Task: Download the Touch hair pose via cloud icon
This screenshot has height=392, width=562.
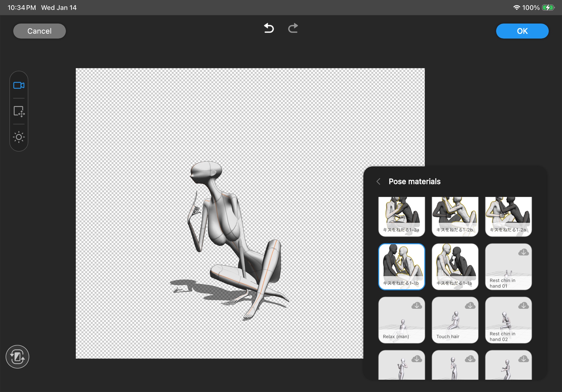Action: point(470,306)
